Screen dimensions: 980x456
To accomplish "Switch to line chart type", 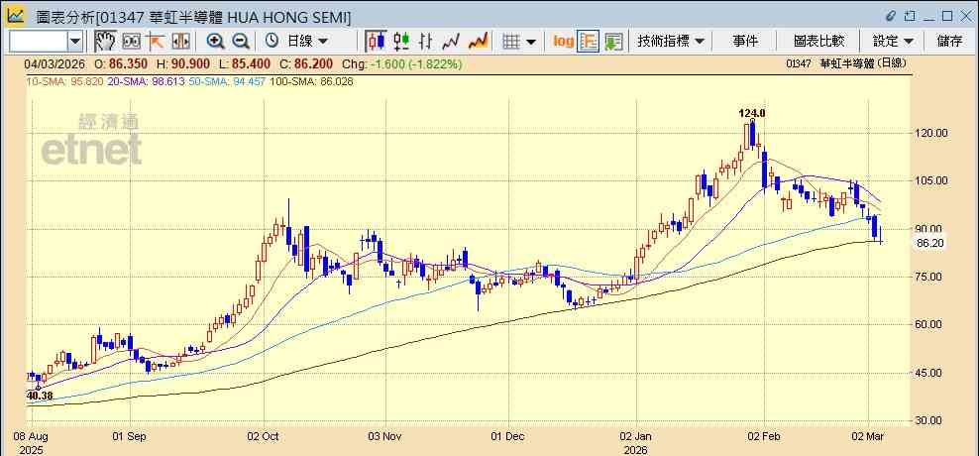I will point(451,42).
